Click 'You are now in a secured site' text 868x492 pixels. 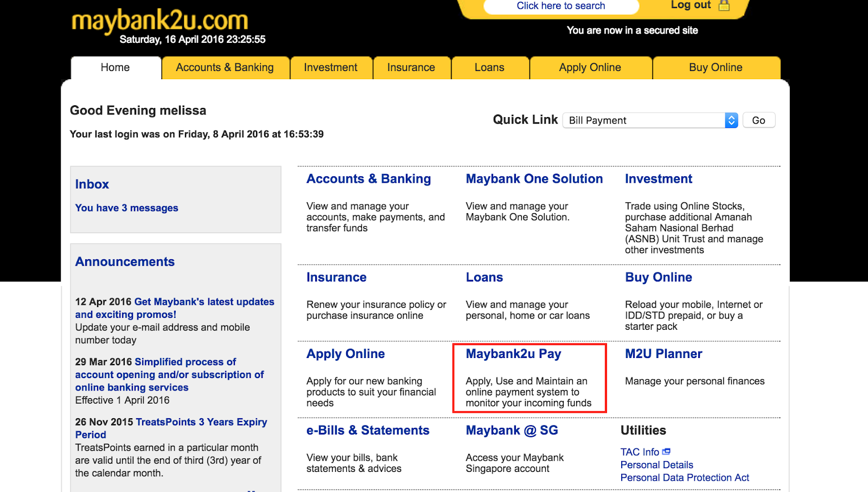click(633, 30)
